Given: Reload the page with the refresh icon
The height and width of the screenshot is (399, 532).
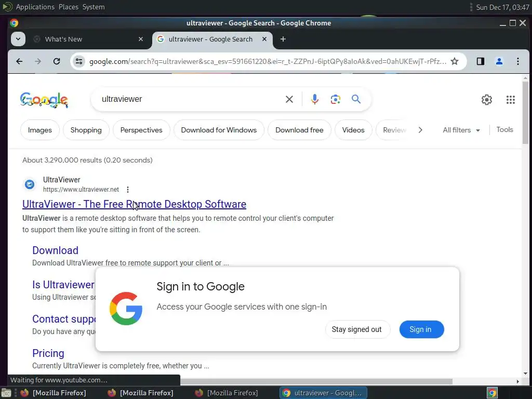Looking at the screenshot, I should tap(57, 61).
